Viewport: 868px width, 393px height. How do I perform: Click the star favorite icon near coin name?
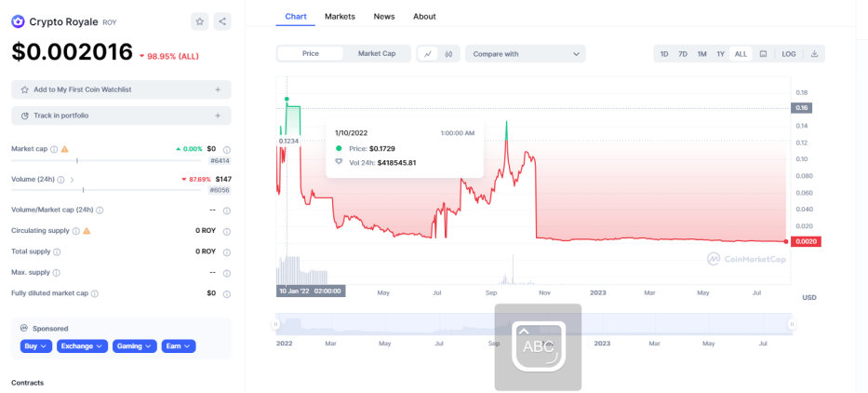point(200,21)
